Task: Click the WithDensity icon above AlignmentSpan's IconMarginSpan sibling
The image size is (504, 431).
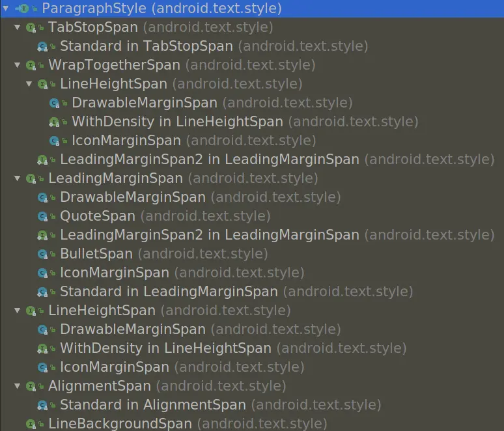Action: (x=42, y=349)
